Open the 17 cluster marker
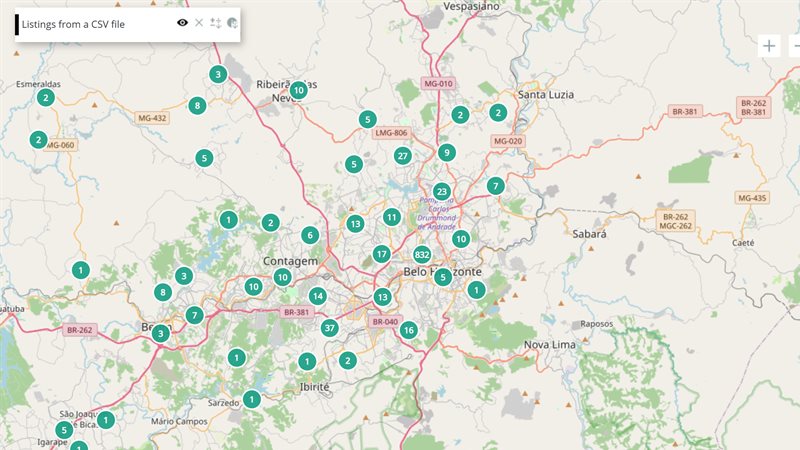Image resolution: width=800 pixels, height=450 pixels. (382, 254)
